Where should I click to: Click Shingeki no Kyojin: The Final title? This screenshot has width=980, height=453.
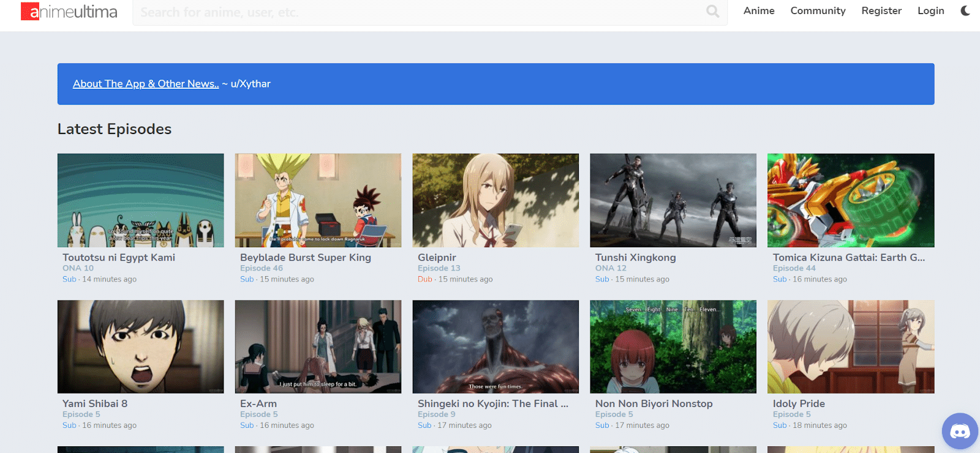point(493,404)
